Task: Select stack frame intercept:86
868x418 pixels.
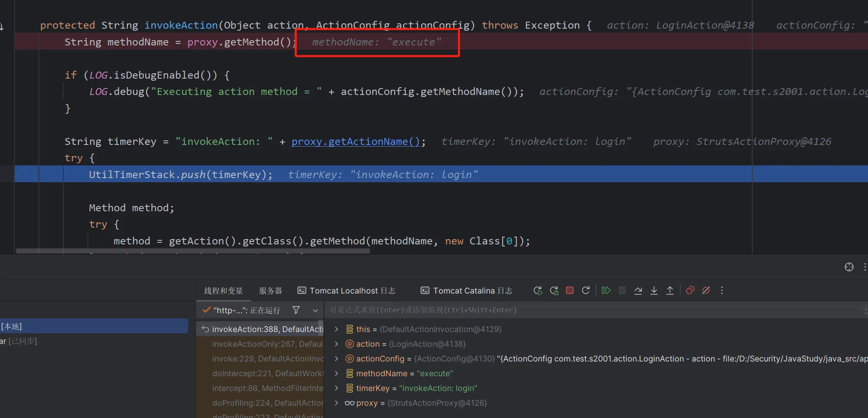Action: coord(261,388)
